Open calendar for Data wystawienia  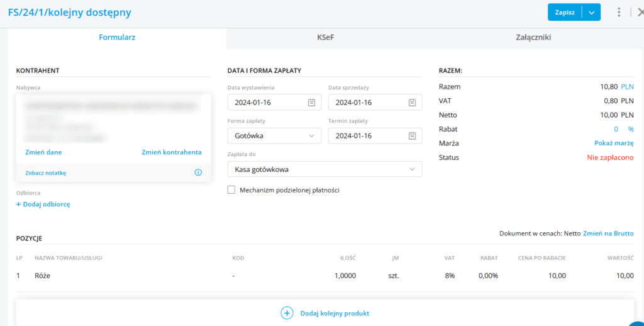coord(311,103)
